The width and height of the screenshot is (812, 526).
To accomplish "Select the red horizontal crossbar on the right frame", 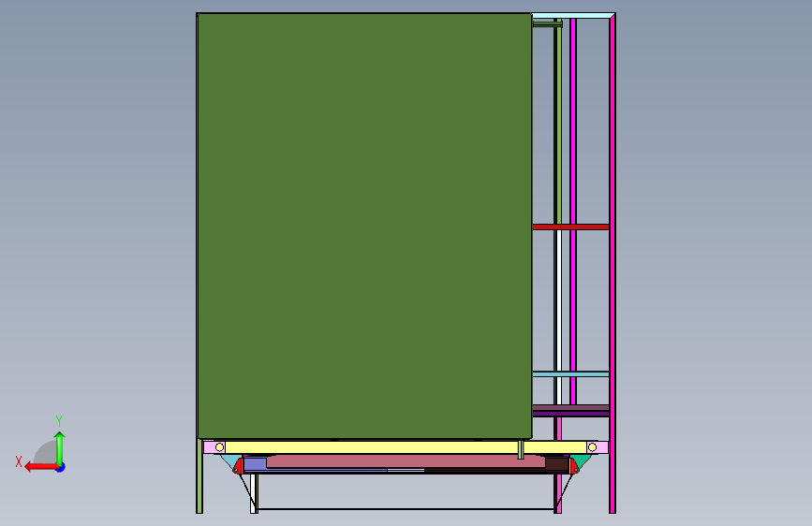I will [570, 226].
